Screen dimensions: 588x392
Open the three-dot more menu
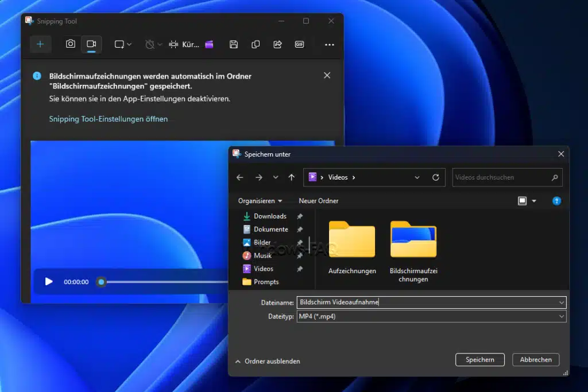point(329,45)
